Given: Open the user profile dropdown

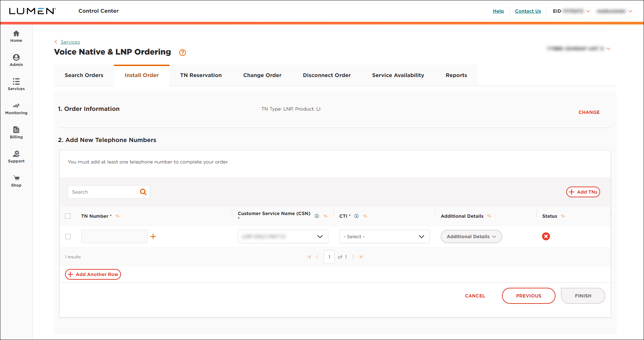Looking at the screenshot, I should (x=614, y=11).
